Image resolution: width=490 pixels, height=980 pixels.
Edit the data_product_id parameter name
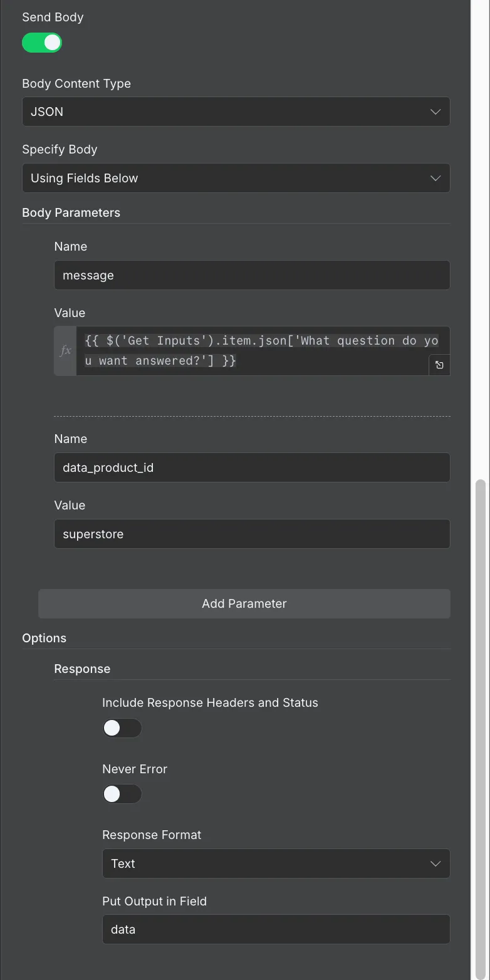[252, 467]
